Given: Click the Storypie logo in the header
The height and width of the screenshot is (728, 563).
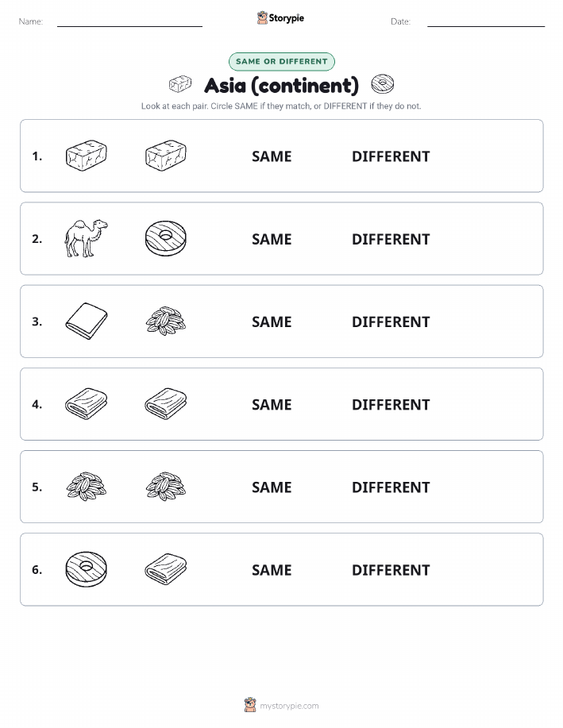Looking at the screenshot, I should pos(280,18).
